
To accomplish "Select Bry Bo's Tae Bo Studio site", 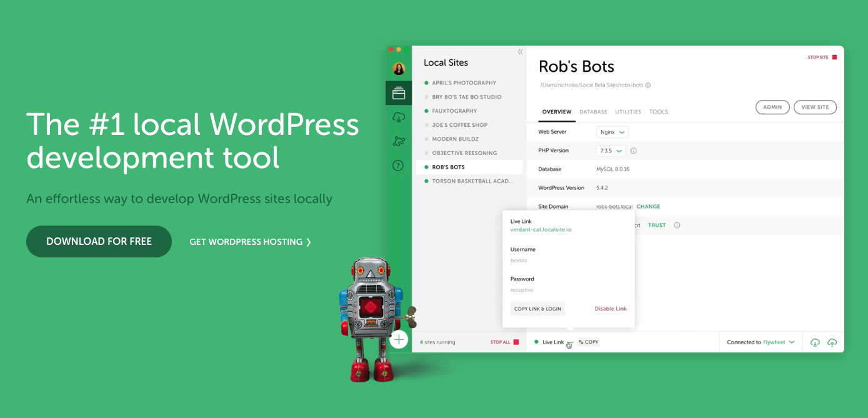I will (467, 97).
